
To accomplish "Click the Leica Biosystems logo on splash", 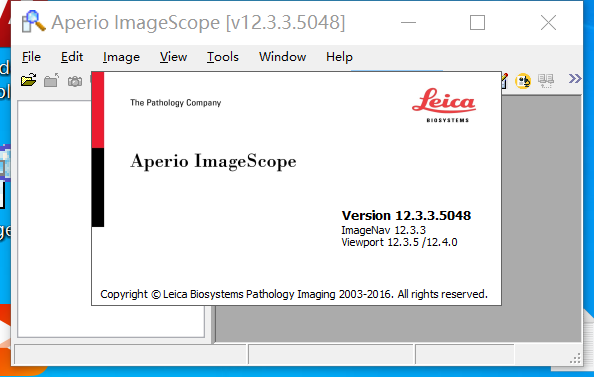I will (x=444, y=105).
